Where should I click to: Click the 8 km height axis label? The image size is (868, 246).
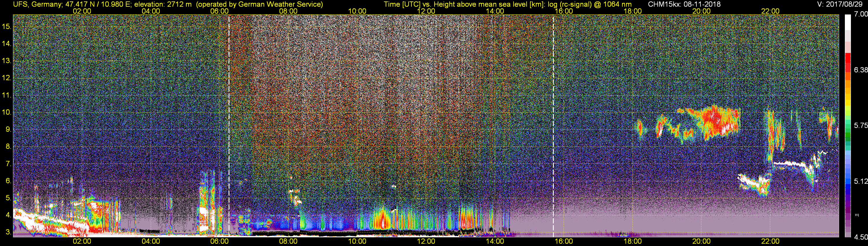tap(8, 147)
